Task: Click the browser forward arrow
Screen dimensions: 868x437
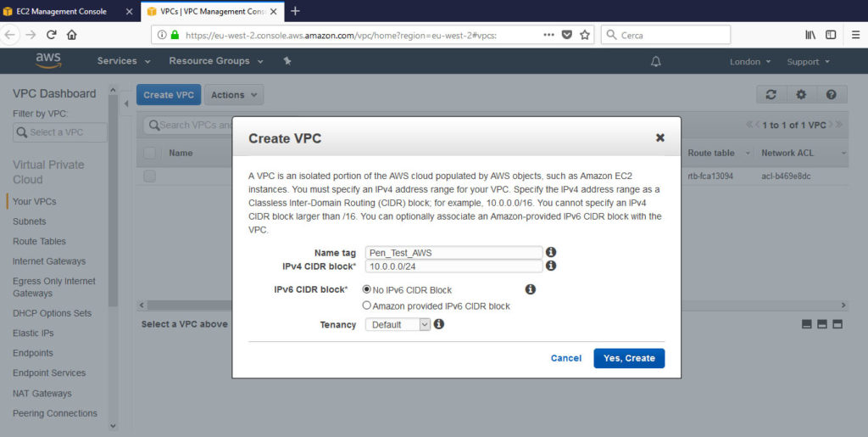Action: 31,35
